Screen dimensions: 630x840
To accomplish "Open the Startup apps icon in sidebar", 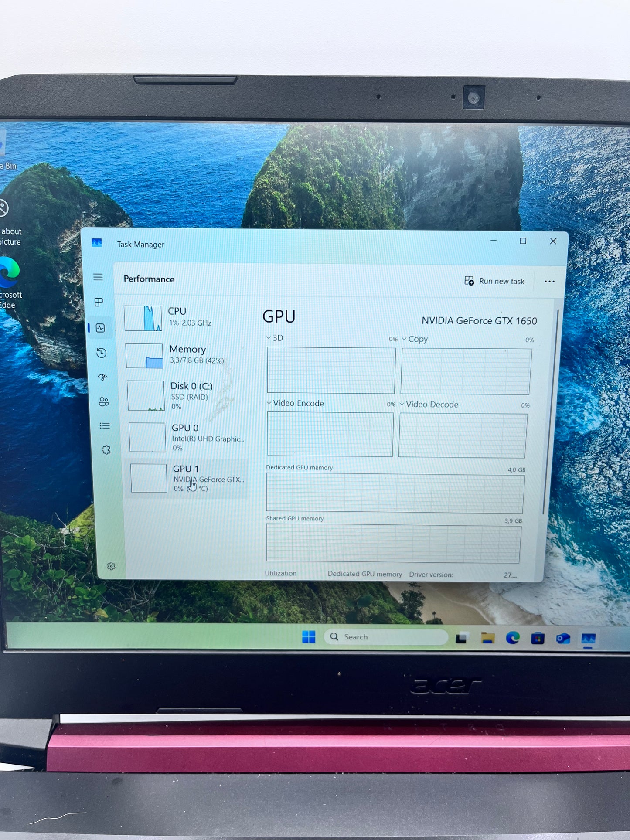I will pos(102,377).
